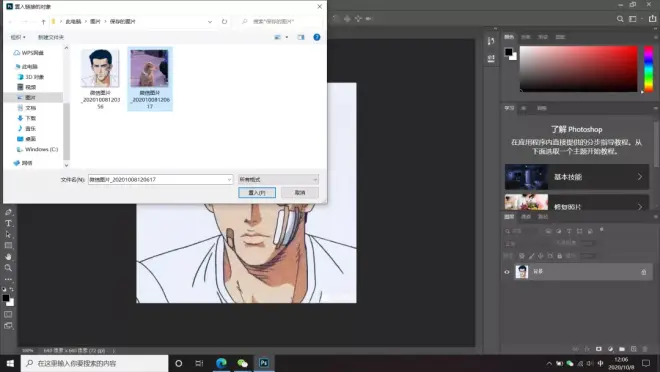Select the Hand tool
This screenshot has height=372, width=660.
pyautogui.click(x=8, y=257)
